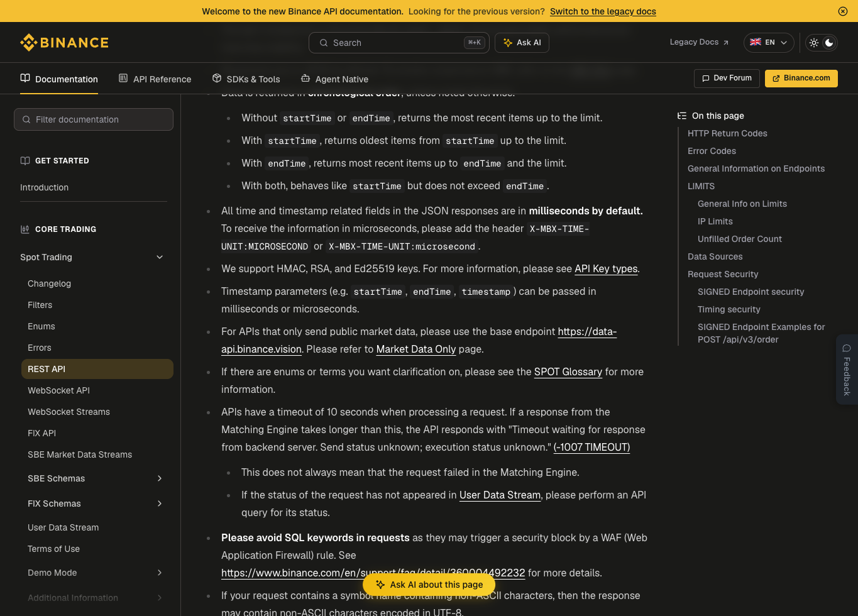
Task: Open the API Key types link
Action: pos(606,268)
